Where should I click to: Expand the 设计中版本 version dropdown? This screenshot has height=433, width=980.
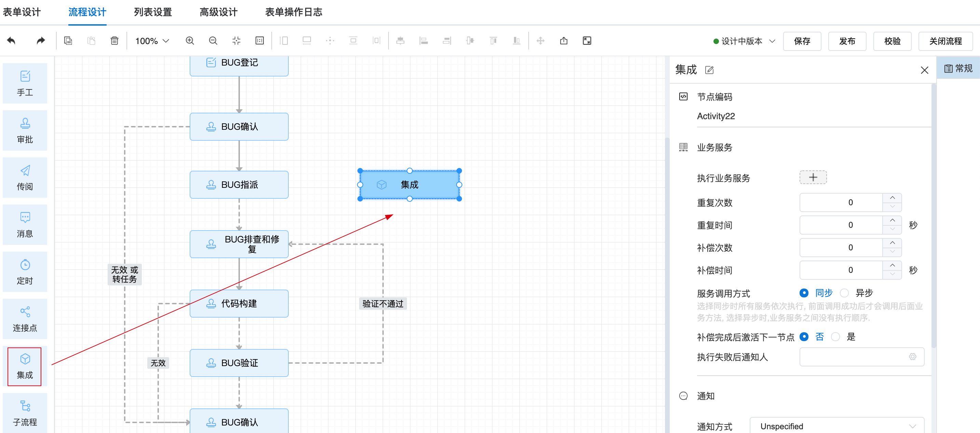click(744, 41)
